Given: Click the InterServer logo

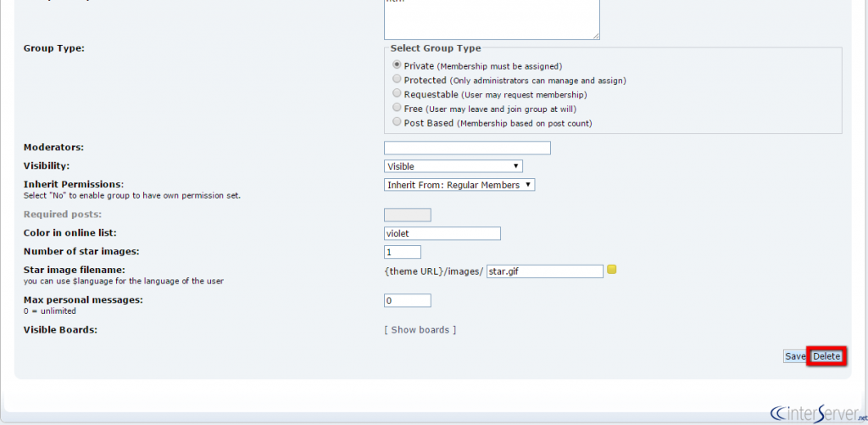Looking at the screenshot, I should (818, 413).
